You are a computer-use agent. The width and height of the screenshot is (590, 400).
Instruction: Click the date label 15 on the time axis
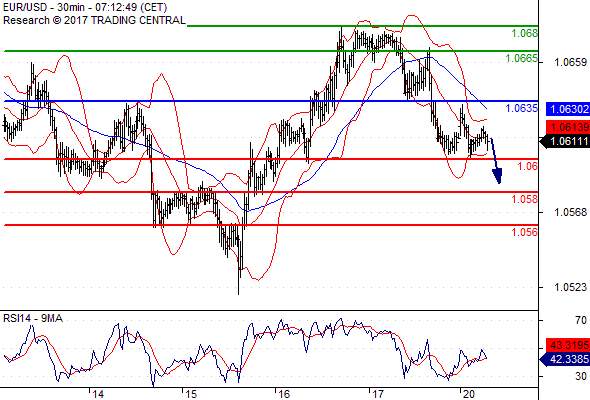191,394
